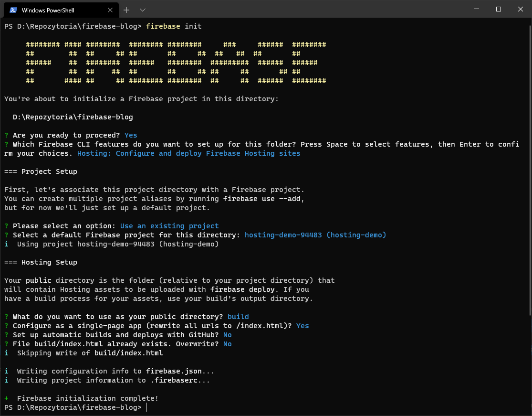
Task: Click the bottom prompt cursor line
Action: point(146,407)
